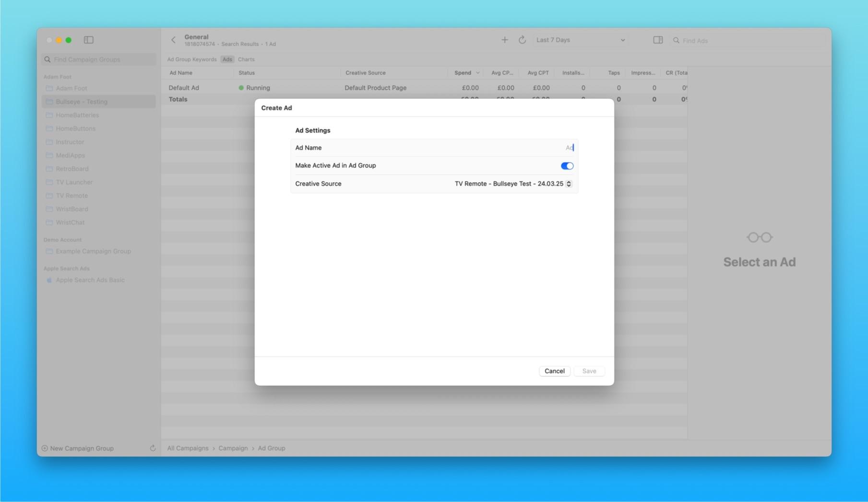Click New Campaign Group button
The image size is (868, 502).
pos(78,448)
